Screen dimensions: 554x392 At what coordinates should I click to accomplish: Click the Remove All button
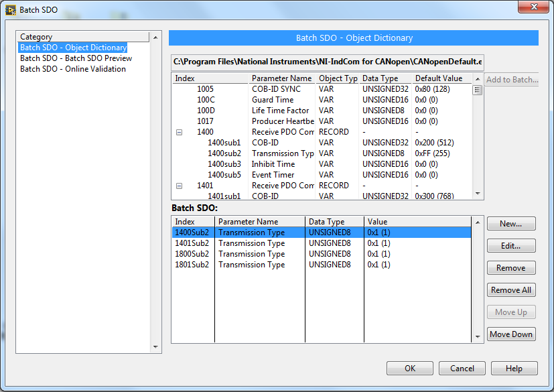pyautogui.click(x=511, y=290)
